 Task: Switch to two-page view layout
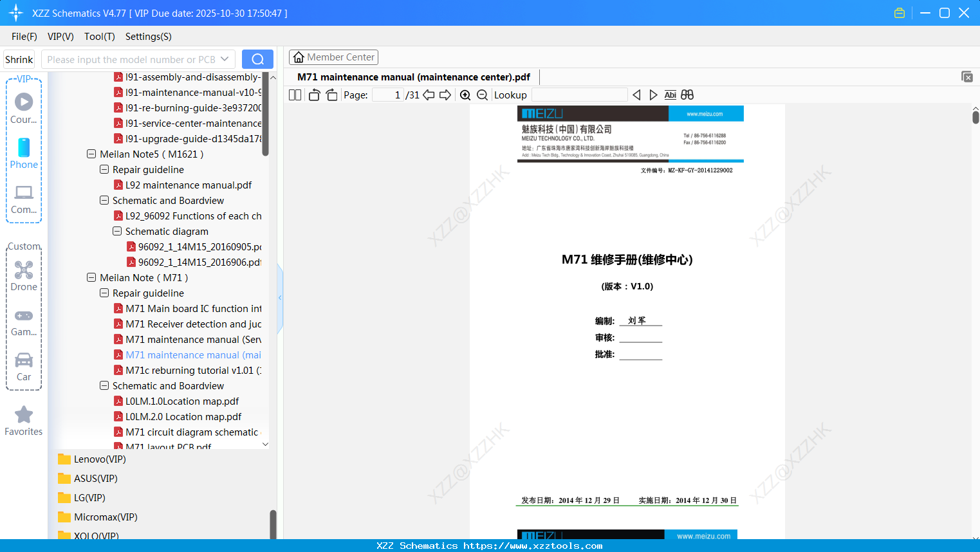pos(294,95)
